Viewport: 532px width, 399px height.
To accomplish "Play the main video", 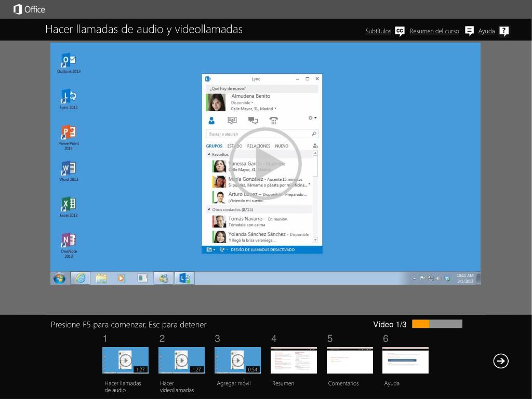I will pyautogui.click(x=265, y=164).
